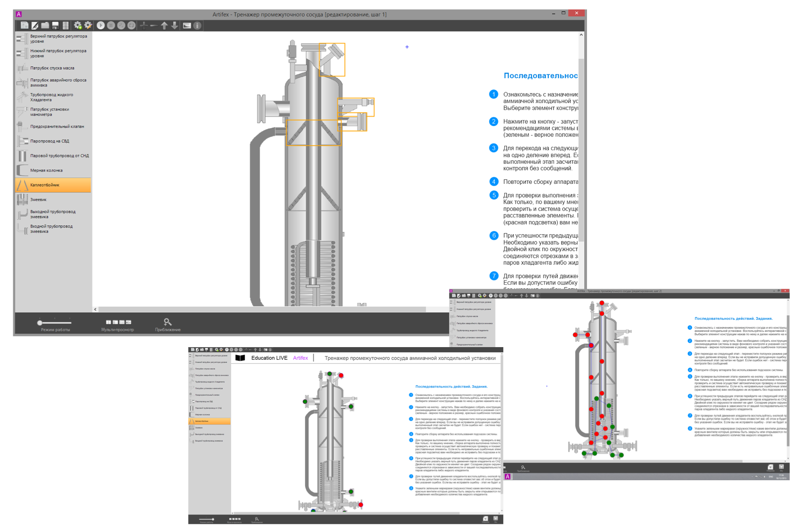This screenshot has width=812, height=531.
Task: Click the third round toolbar button after stop
Action: click(121, 25)
